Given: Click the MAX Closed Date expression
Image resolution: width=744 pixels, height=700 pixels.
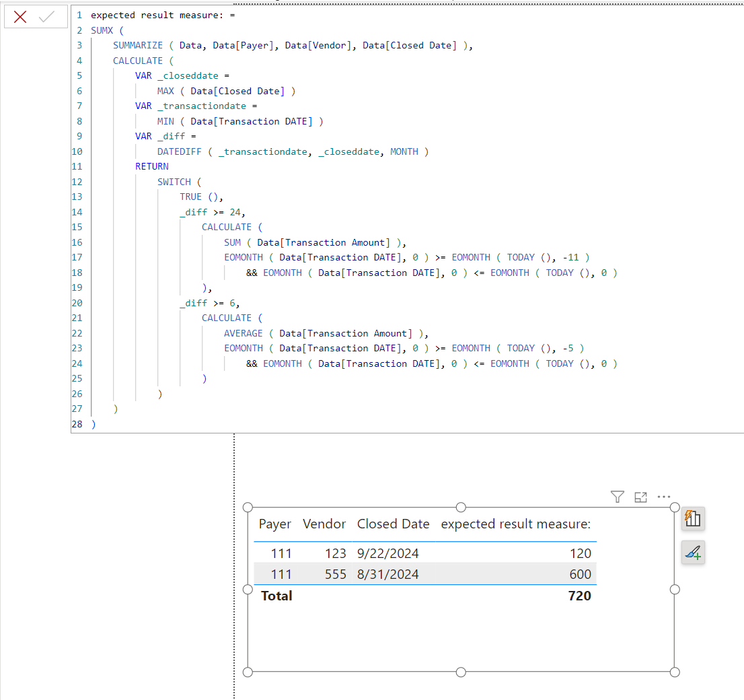Looking at the screenshot, I should click(226, 91).
